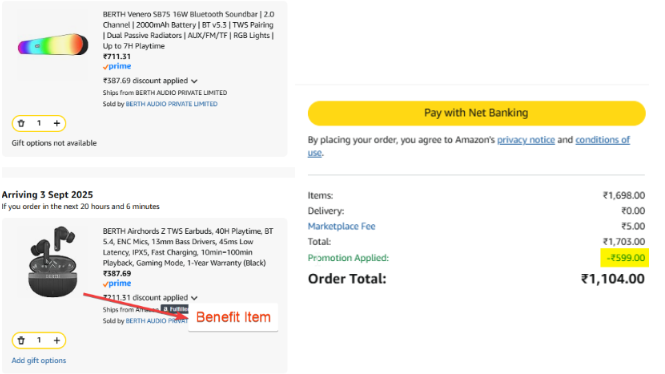Open soundbar seller BERTH AUDIO PRIVATE LIMITED
Screen dimensions: 665x374
171,104
